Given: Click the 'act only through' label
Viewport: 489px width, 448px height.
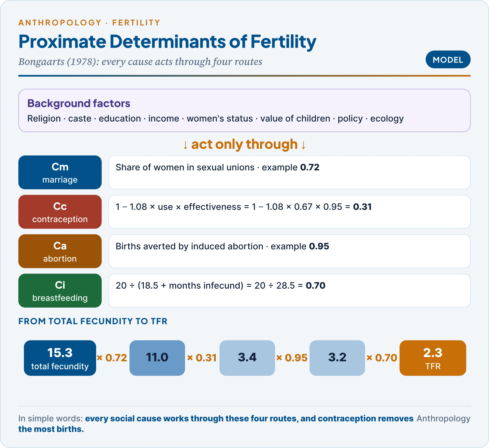Looking at the screenshot, I should pyautogui.click(x=244, y=145).
